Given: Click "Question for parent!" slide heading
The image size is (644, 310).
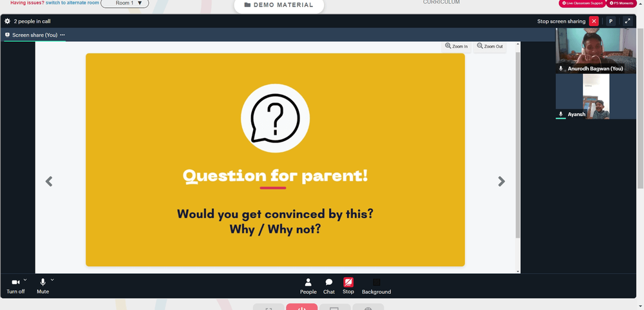Looking at the screenshot, I should tap(275, 176).
